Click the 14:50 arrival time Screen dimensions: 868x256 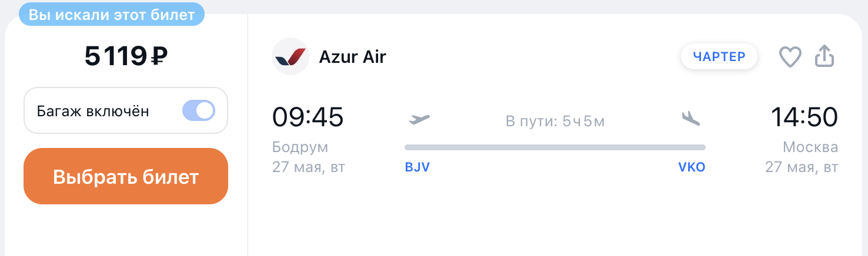(x=804, y=117)
